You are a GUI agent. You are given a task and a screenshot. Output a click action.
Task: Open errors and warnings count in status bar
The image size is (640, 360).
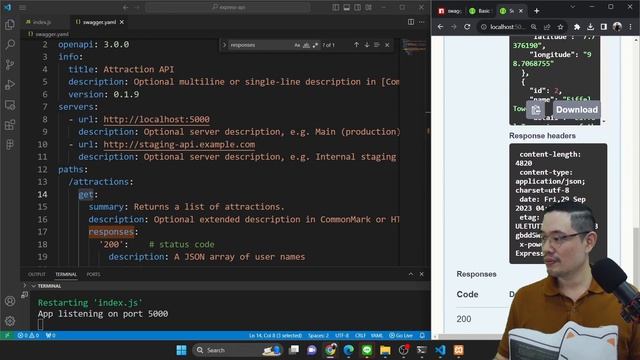[x=28, y=336]
